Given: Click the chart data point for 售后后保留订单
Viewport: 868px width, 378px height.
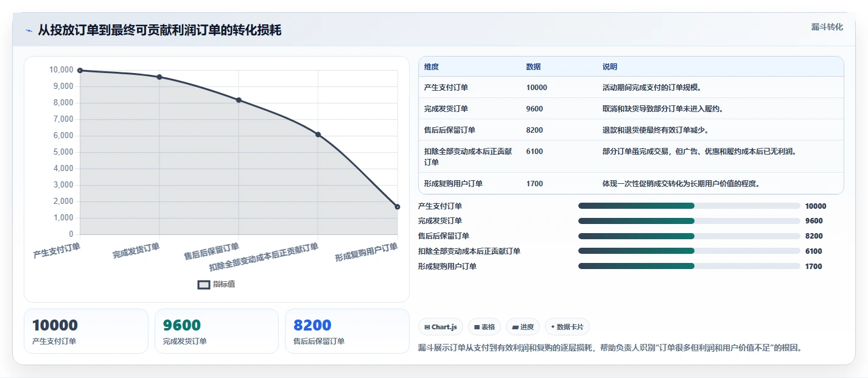Looking at the screenshot, I should 239,100.
